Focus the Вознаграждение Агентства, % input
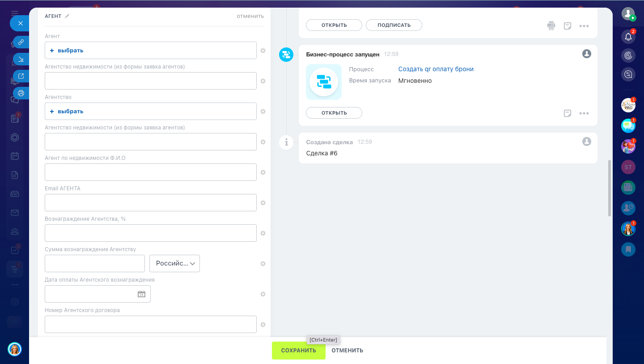 click(x=151, y=233)
